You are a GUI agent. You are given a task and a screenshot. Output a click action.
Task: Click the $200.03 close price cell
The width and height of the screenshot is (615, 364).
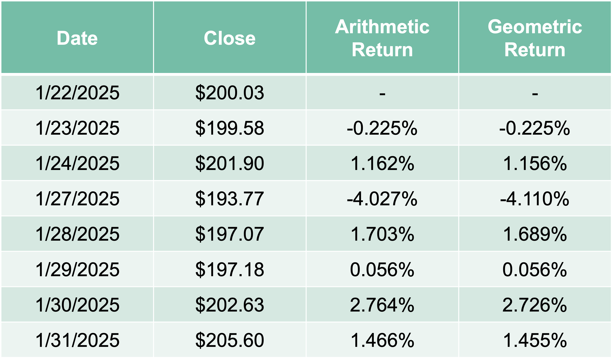click(230, 93)
